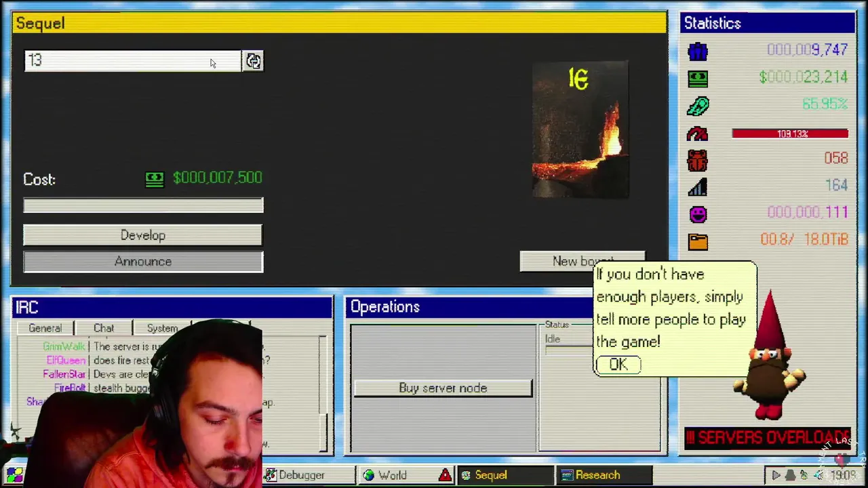868x488 pixels.
Task: Click the orange storage folder icon
Action: click(698, 241)
